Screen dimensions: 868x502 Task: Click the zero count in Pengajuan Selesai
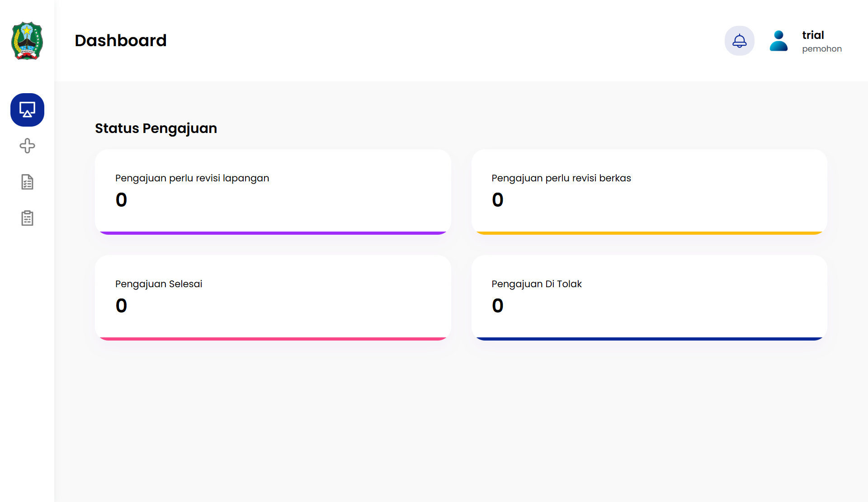point(121,306)
